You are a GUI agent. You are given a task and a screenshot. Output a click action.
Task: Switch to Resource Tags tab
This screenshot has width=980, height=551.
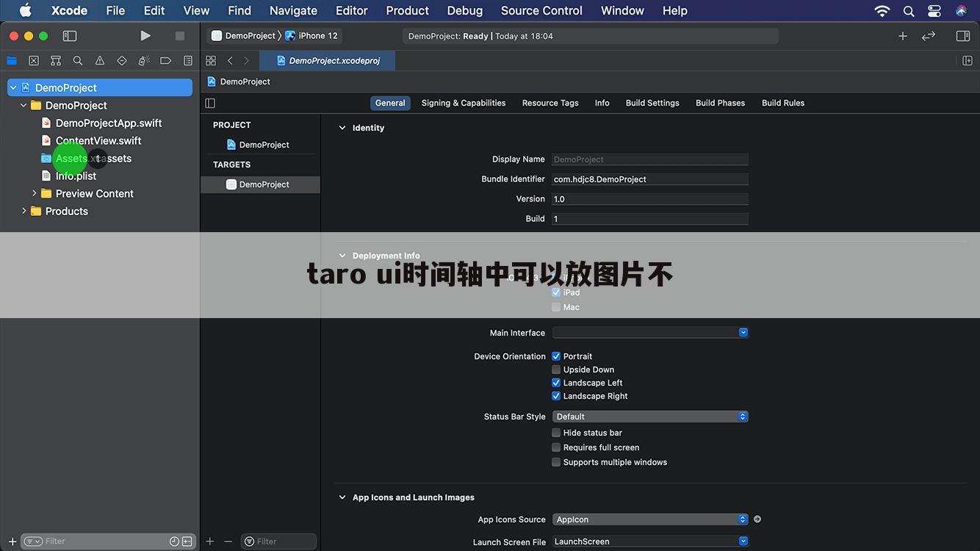pos(550,103)
